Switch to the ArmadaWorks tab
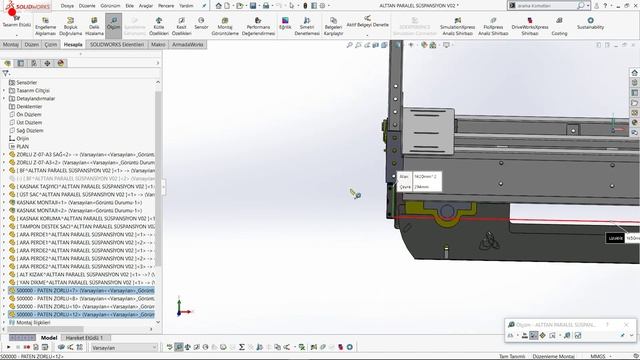Screen dimensions: 640x360 coord(188,44)
